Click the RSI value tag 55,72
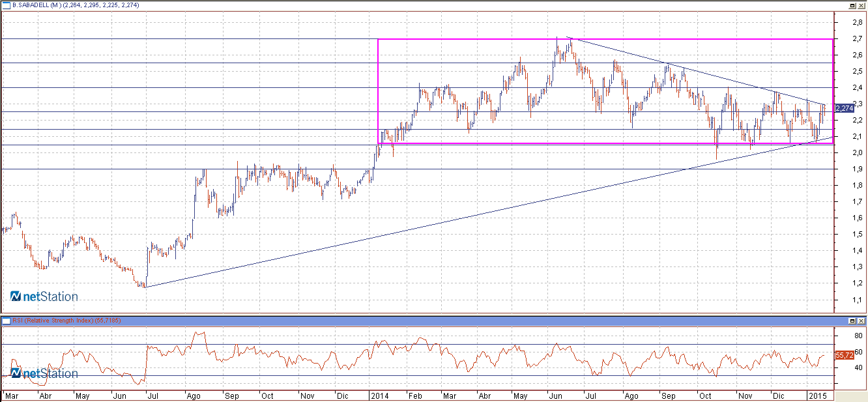The image size is (868, 402). (x=843, y=355)
